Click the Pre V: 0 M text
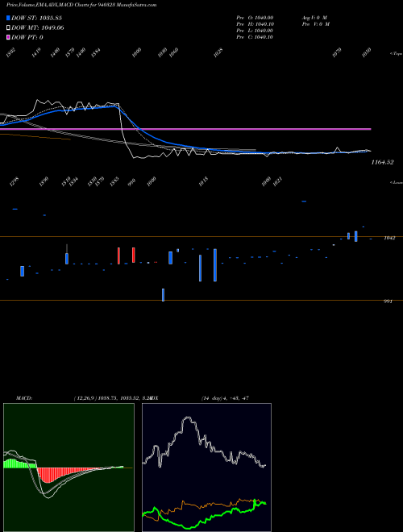This screenshot has width=403, height=532. click(x=316, y=24)
